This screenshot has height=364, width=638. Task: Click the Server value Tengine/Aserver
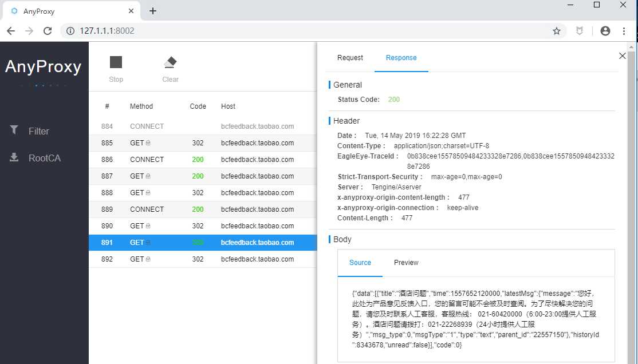click(x=396, y=187)
